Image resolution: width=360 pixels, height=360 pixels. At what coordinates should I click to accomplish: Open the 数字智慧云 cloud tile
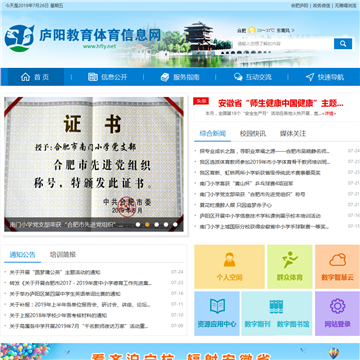click(337, 267)
